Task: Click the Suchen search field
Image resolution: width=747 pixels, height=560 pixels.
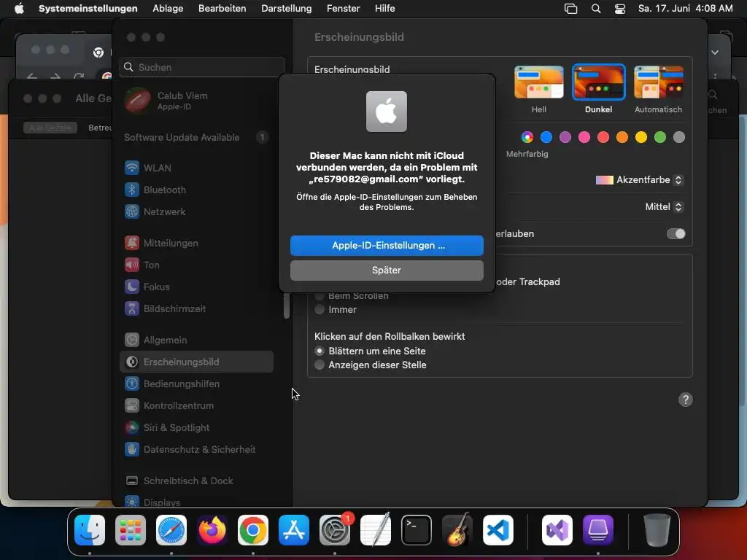Action: (202, 67)
